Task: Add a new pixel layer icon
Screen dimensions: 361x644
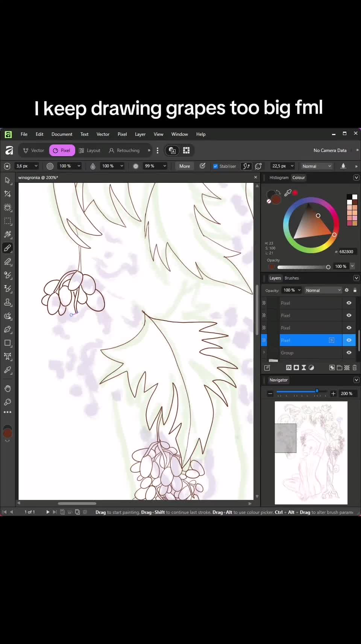Action: (x=347, y=368)
